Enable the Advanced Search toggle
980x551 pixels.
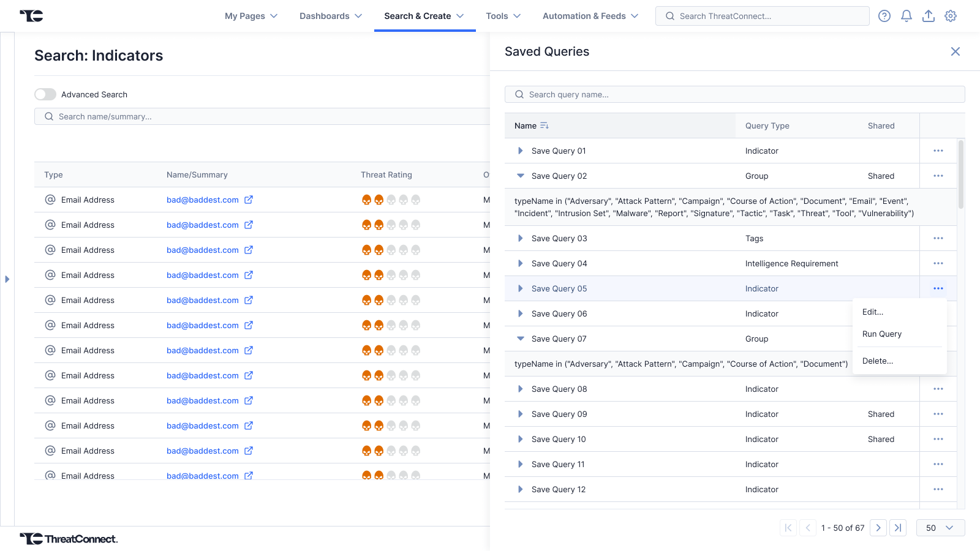45,94
